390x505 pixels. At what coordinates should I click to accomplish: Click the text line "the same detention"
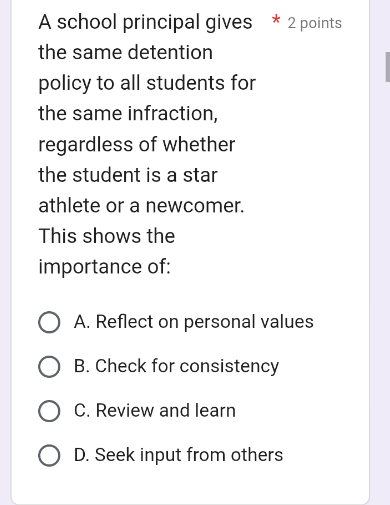coord(126,53)
